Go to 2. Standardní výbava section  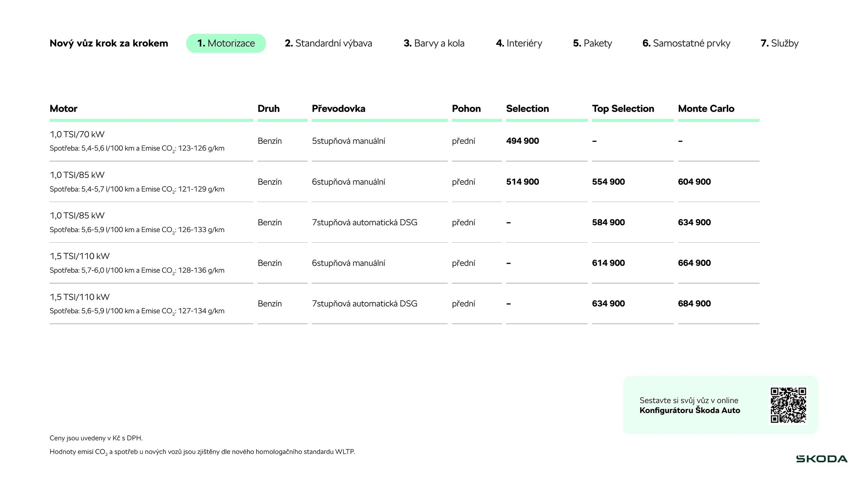328,43
